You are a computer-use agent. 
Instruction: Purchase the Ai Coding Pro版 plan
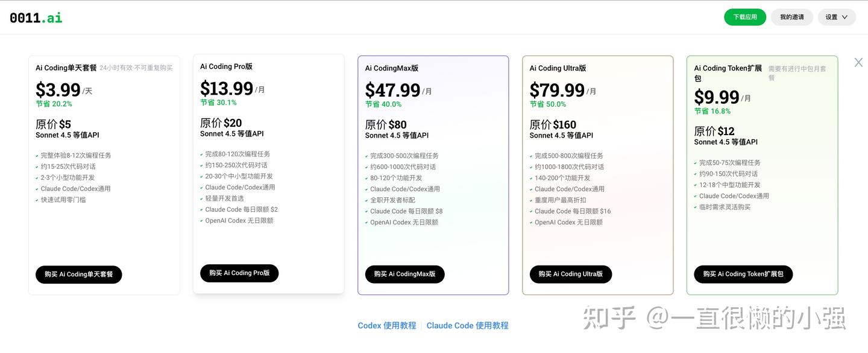[x=239, y=273]
